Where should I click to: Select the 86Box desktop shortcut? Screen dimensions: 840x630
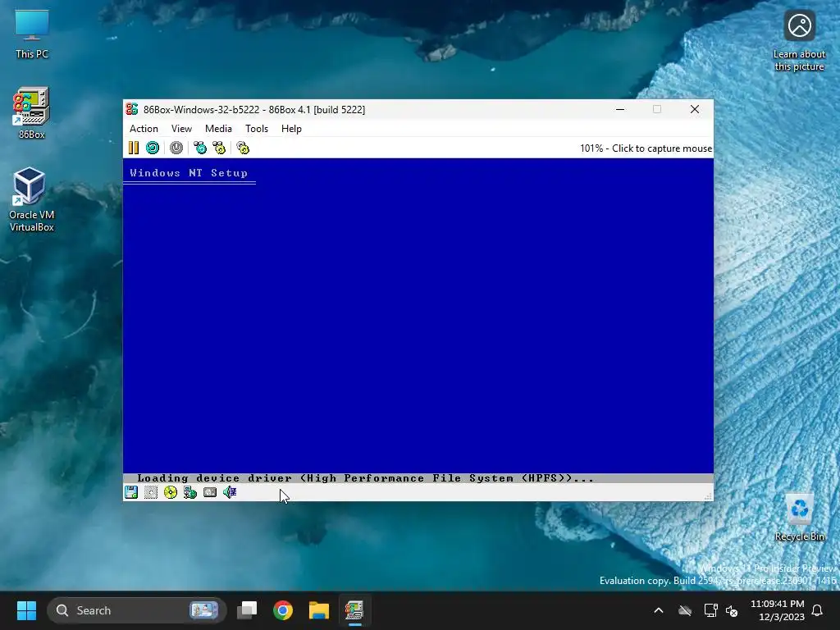[32, 113]
